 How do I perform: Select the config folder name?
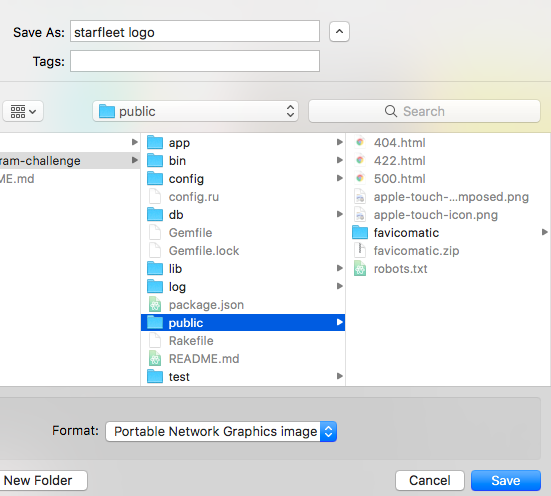point(186,179)
